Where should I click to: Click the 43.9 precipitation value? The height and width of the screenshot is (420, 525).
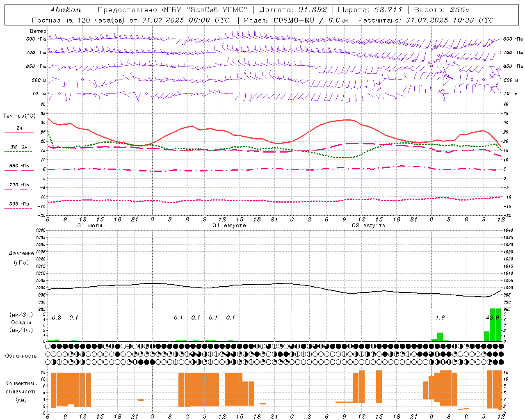click(x=492, y=318)
